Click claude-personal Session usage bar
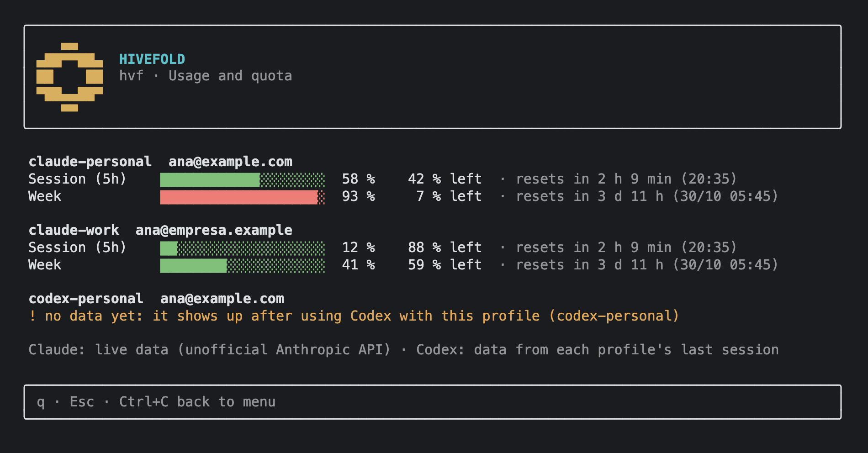868x453 pixels. click(x=243, y=179)
